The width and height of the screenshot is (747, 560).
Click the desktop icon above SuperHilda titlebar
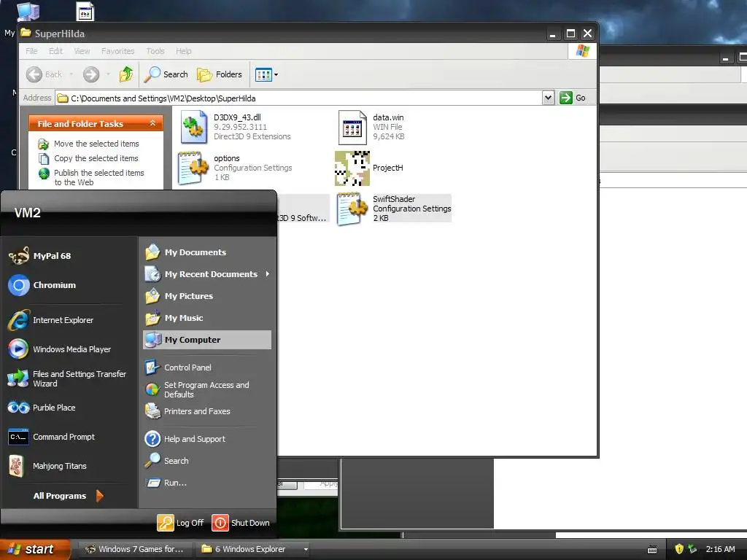[85, 12]
